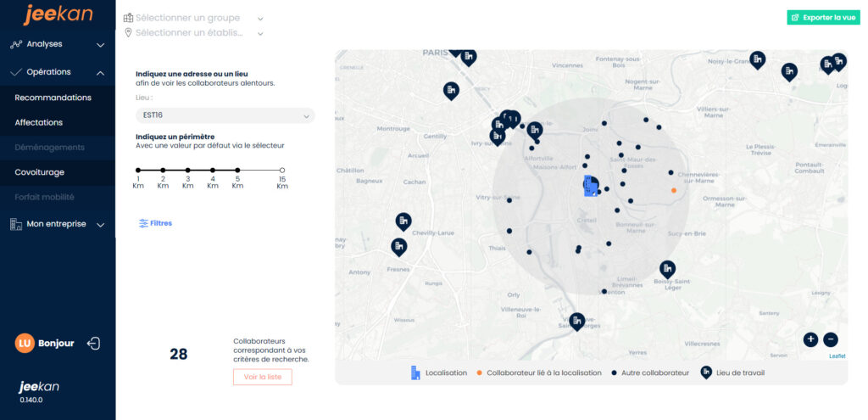868x420 pixels.
Task: Click the map zoom out minus button
Action: coord(831,339)
